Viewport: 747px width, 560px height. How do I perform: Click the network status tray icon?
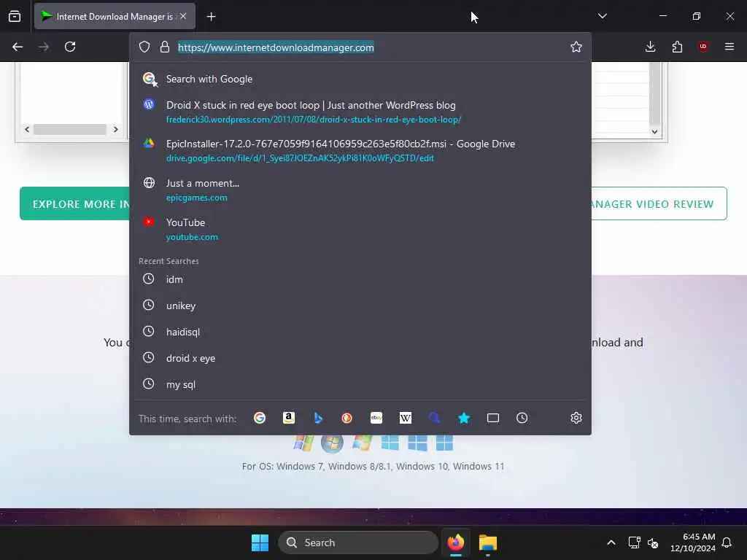(634, 542)
